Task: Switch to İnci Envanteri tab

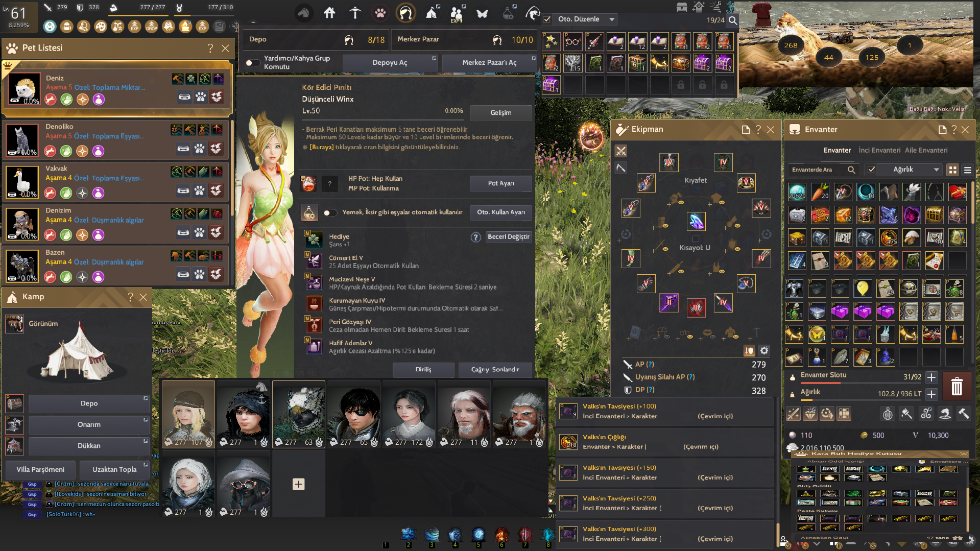Action: (879, 150)
